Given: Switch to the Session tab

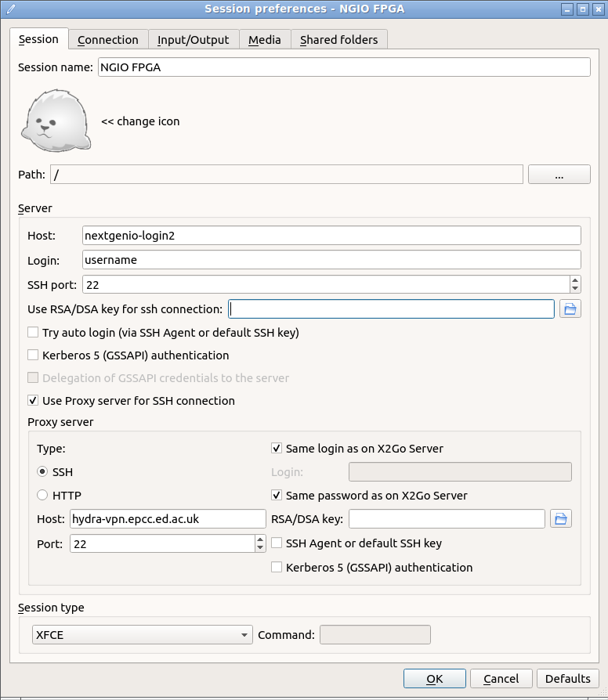Looking at the screenshot, I should 39,39.
